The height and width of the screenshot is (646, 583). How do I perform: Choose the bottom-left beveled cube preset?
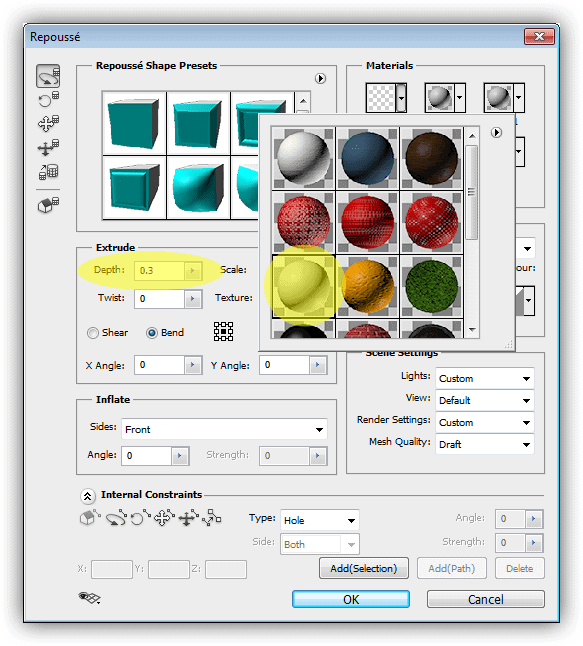(134, 187)
